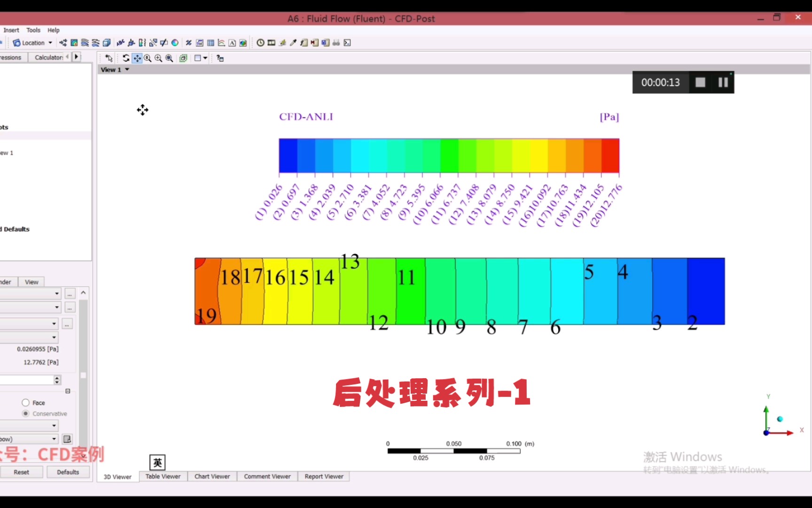812x508 pixels.
Task: Open the Location dropdown arrow
Action: (50, 43)
